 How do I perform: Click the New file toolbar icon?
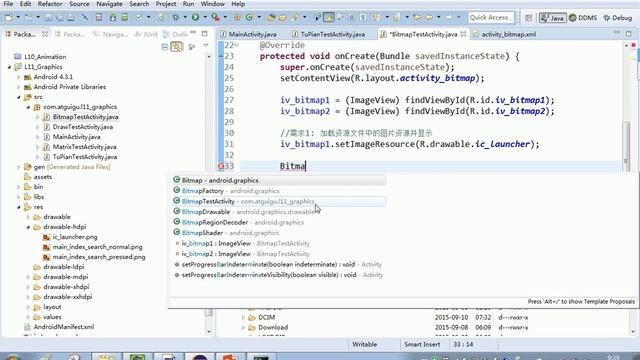click(x=9, y=17)
